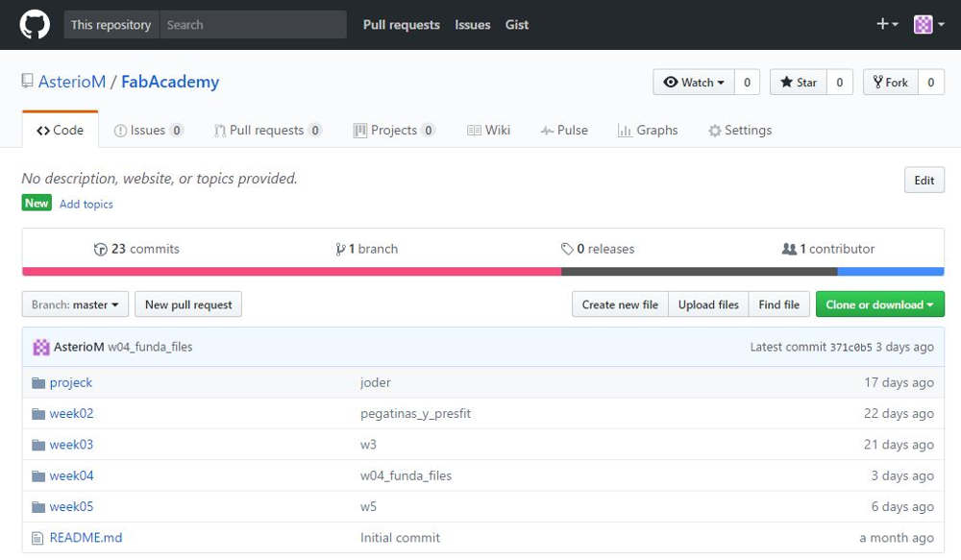This screenshot has height=560, width=961.
Task: Open the watchers count 0 next to Watch
Action: click(x=747, y=82)
